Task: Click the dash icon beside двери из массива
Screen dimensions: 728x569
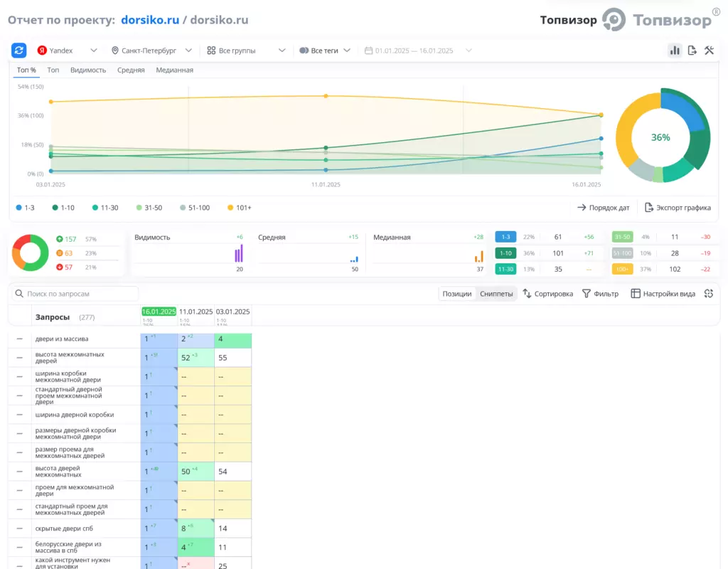Action: 19,339
